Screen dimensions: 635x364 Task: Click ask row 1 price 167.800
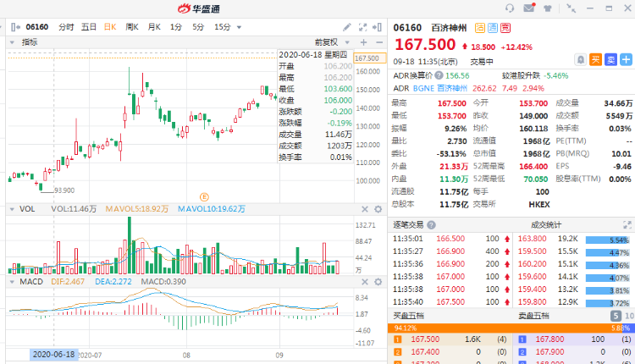pos(550,339)
